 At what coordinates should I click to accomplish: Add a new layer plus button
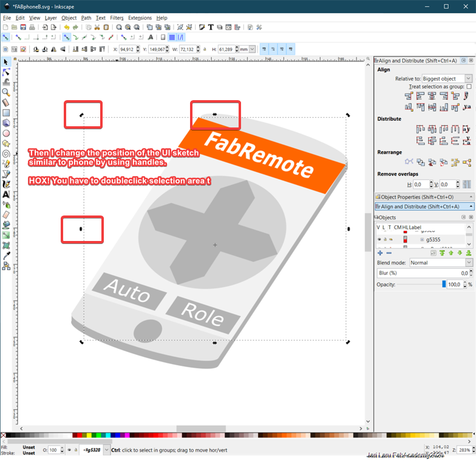coord(380,253)
